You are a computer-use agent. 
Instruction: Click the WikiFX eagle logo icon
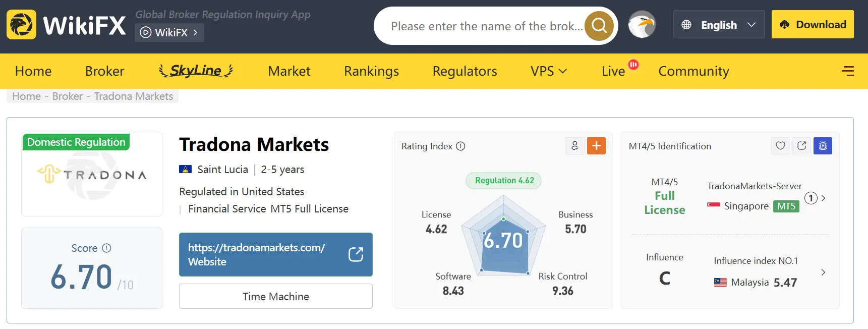click(x=21, y=24)
